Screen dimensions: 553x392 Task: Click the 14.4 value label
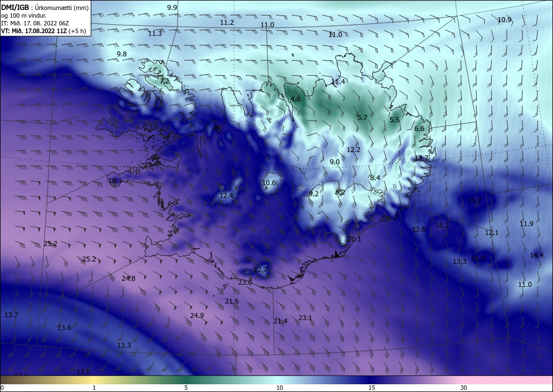[x=536, y=255]
